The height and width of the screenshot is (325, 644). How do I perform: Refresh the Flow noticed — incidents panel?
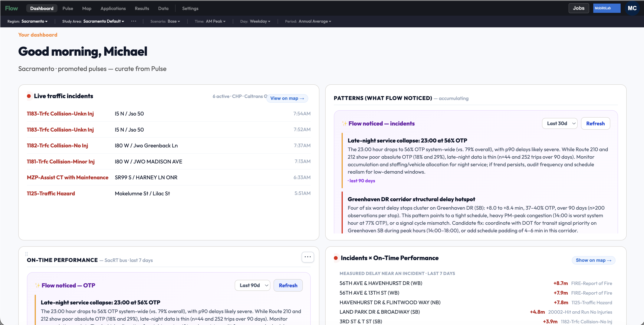point(595,124)
